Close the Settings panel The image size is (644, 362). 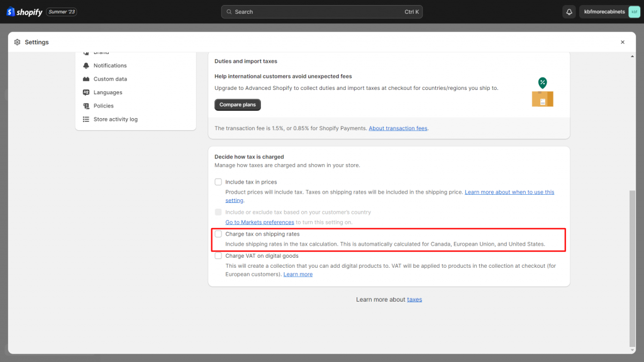pyautogui.click(x=623, y=42)
